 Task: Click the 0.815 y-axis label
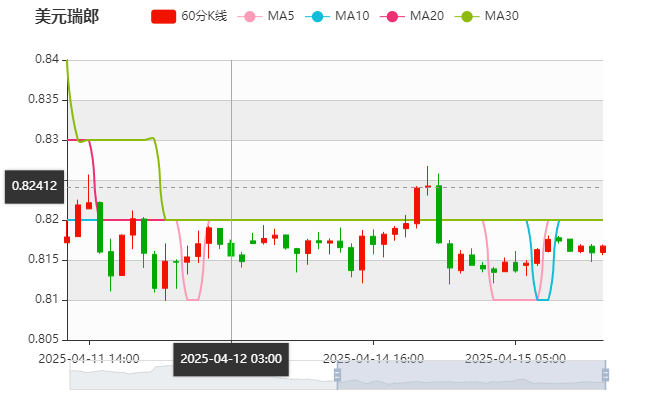coord(44,259)
